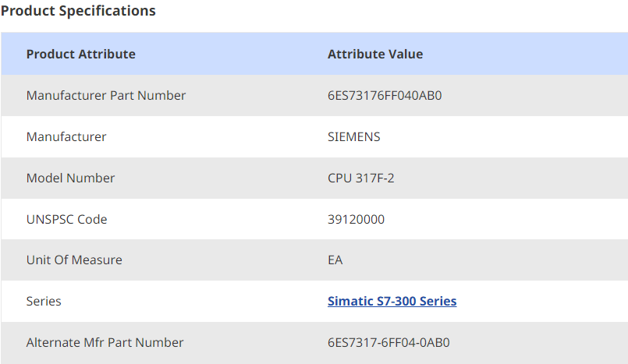Select the CPU 317F-2 model value

[361, 178]
